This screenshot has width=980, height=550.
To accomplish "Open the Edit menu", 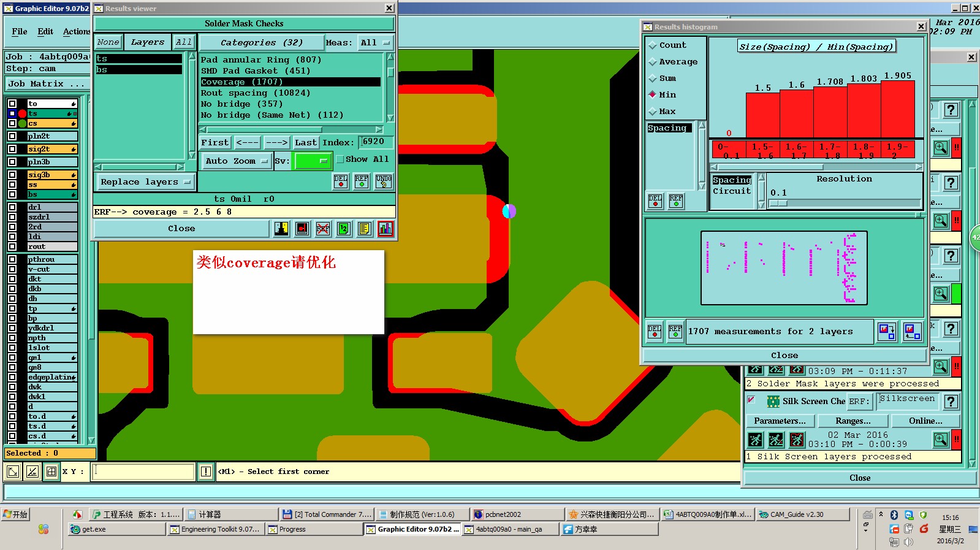I will click(45, 32).
